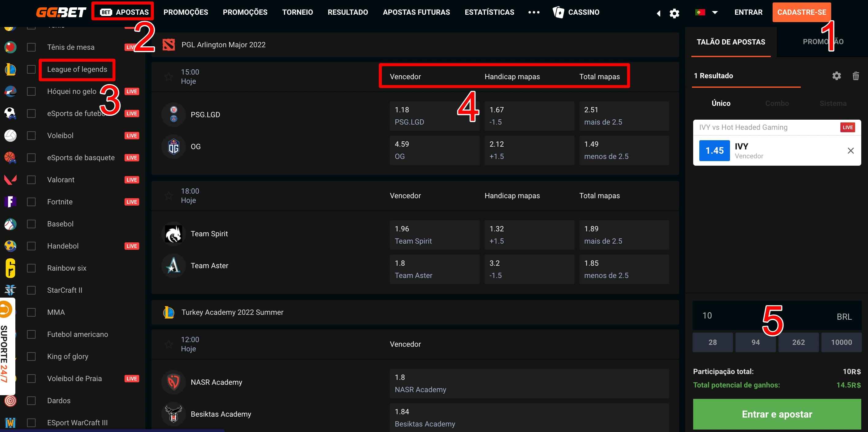Viewport: 868px width, 432px height.
Task: Click the volleyball sidebar icon
Action: coord(10,136)
